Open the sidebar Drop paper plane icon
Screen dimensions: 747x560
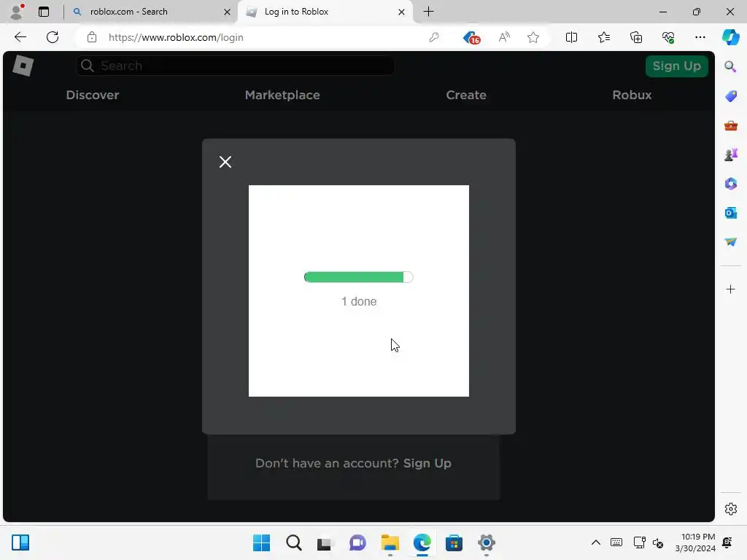tap(730, 242)
